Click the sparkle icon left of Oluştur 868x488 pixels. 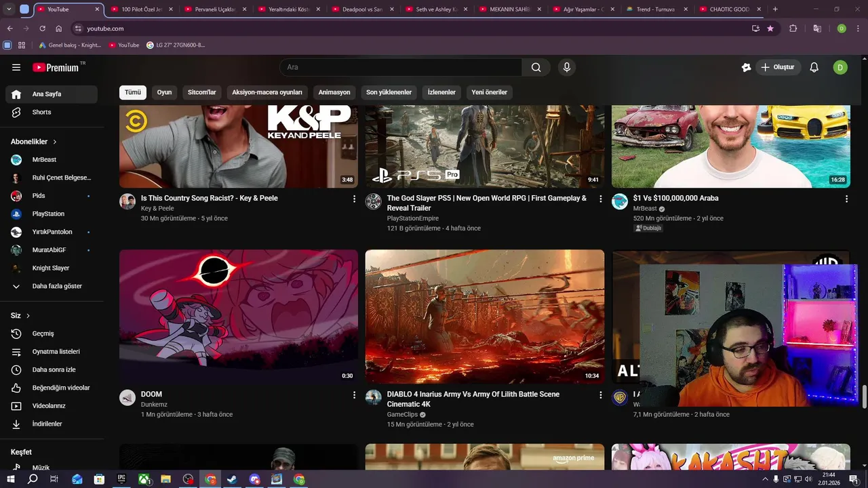click(x=746, y=67)
